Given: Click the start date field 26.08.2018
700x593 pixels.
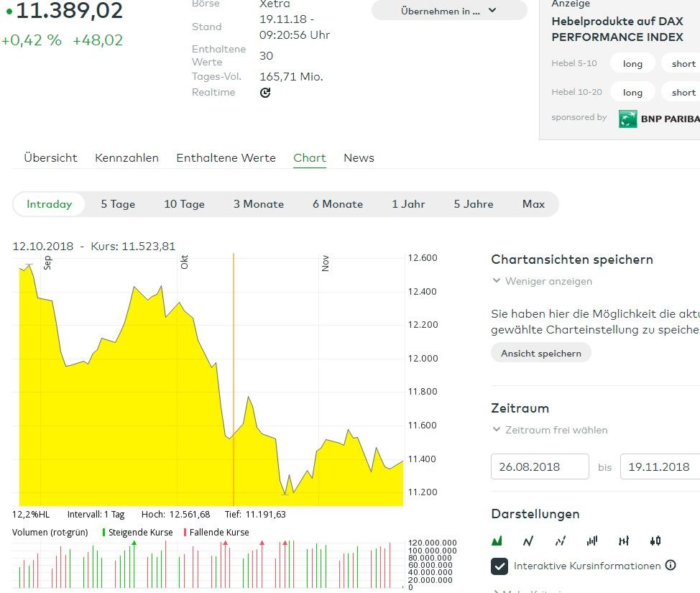Looking at the screenshot, I should (540, 467).
